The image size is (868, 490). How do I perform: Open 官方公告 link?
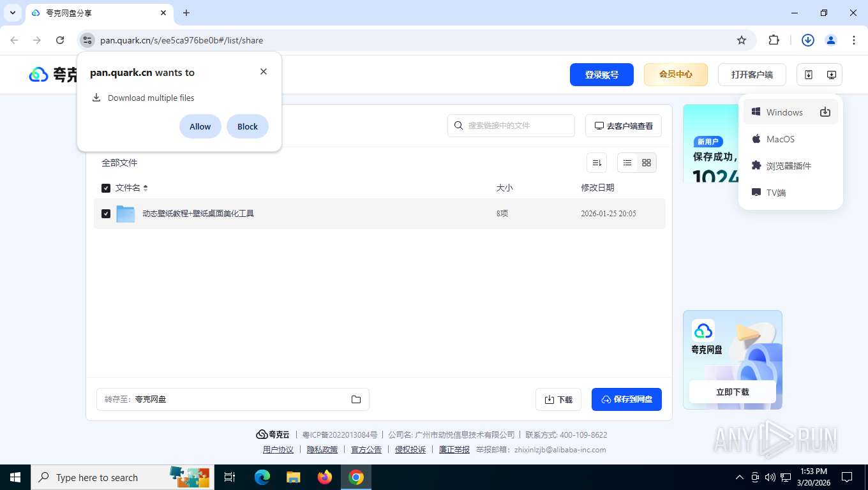(x=366, y=450)
